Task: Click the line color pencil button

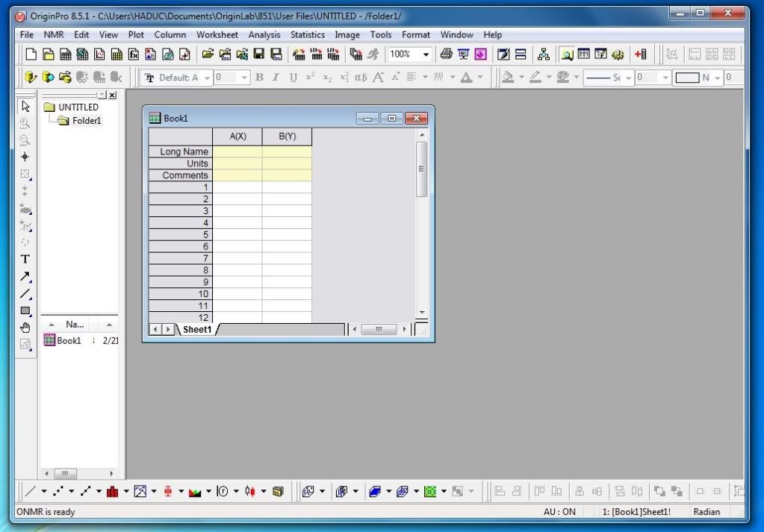Action: pyautogui.click(x=535, y=77)
